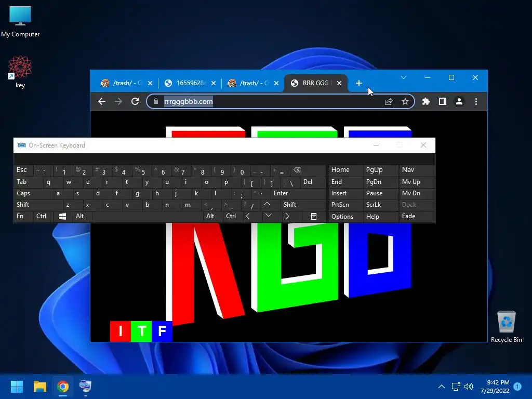
Task: Open the key desktop shortcut
Action: [20, 72]
